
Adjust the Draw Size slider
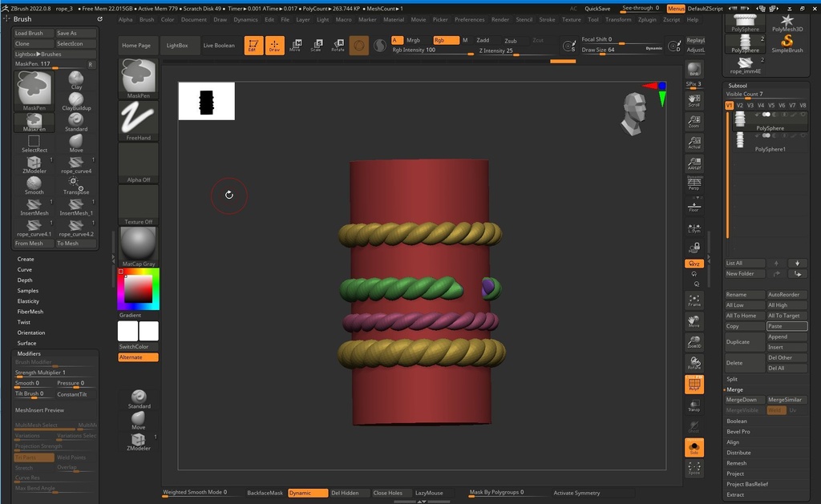[x=622, y=50]
